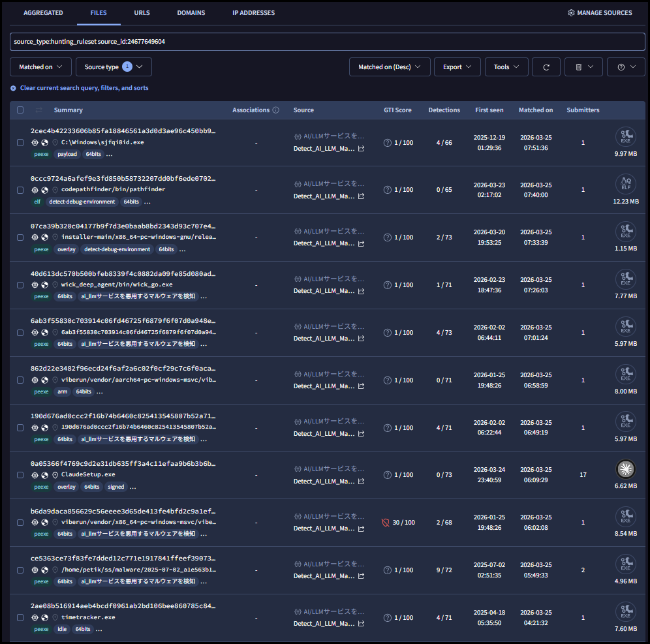Viewport: 650px width, 644px height.
Task: Tick the select-all checkbox in table header
Action: [x=20, y=110]
